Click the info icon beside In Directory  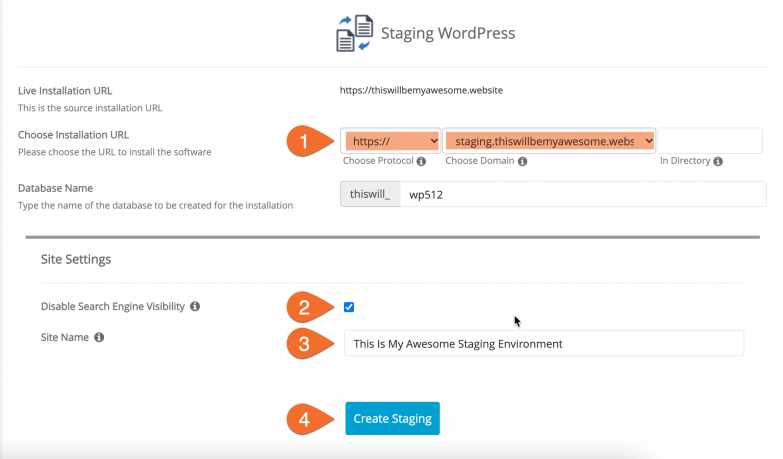[719, 161]
